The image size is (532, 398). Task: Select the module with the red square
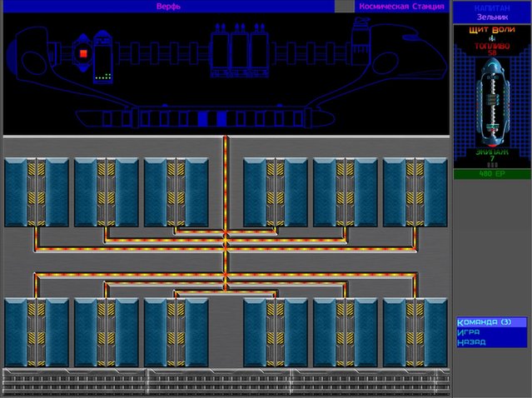[83, 53]
